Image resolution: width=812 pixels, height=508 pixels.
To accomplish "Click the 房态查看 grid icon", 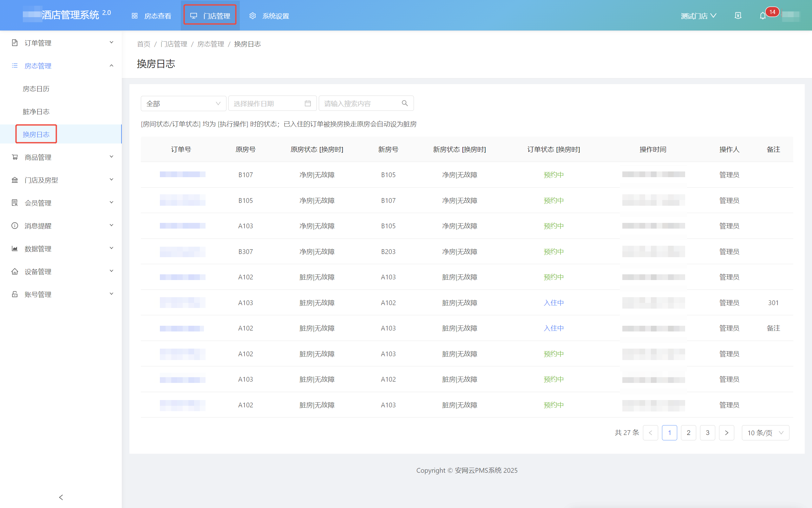I will tap(134, 16).
